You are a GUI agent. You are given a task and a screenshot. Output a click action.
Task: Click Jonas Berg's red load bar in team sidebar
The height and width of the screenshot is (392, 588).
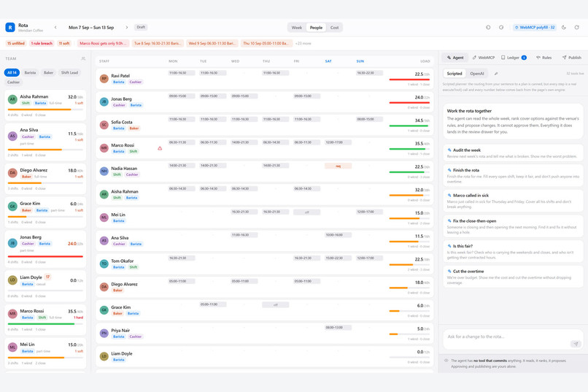pos(45,256)
